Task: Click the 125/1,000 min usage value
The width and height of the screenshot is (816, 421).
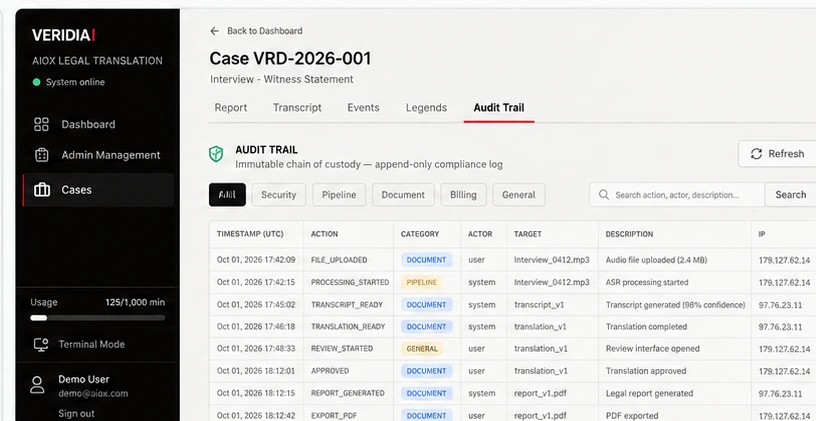Action: pos(135,302)
